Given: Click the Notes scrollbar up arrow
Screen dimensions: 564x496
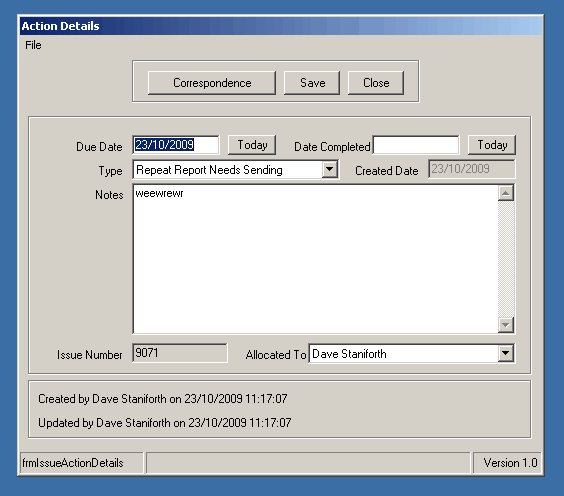Looking at the screenshot, I should (x=506, y=193).
